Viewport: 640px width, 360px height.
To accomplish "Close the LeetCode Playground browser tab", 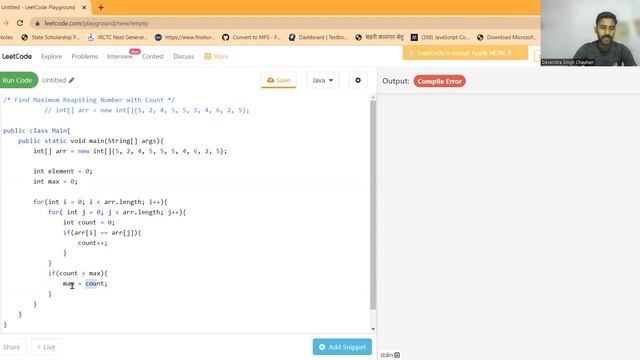I will pos(84,7).
